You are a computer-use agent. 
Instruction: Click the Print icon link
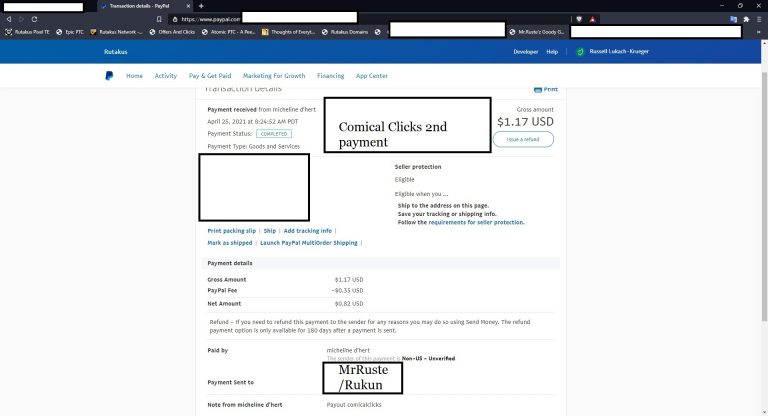coord(546,89)
